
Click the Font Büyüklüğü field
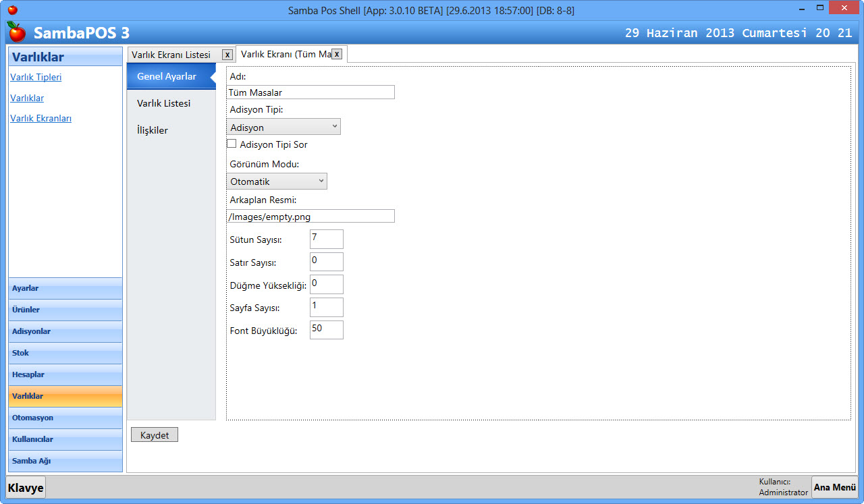pos(326,330)
